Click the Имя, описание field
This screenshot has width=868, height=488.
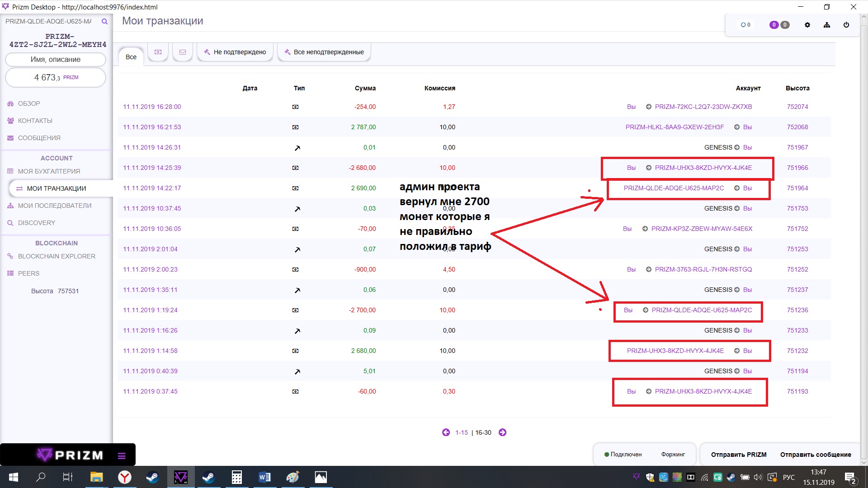tap(56, 59)
